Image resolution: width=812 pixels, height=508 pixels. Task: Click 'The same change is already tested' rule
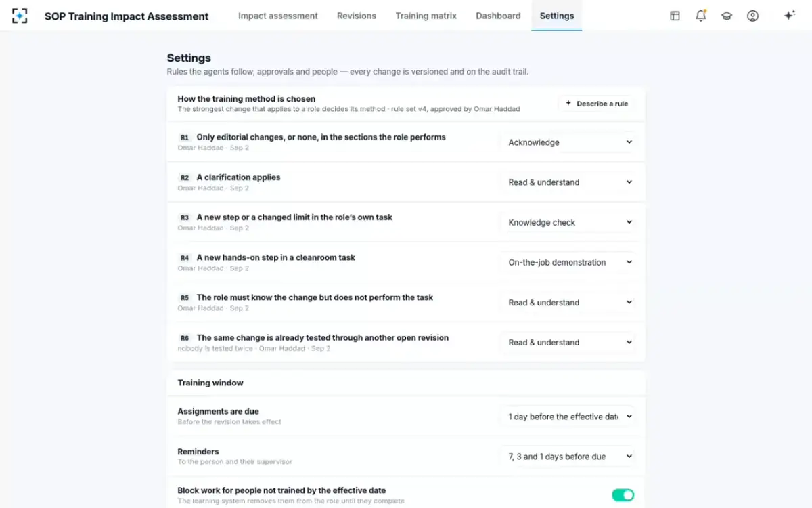coord(323,337)
